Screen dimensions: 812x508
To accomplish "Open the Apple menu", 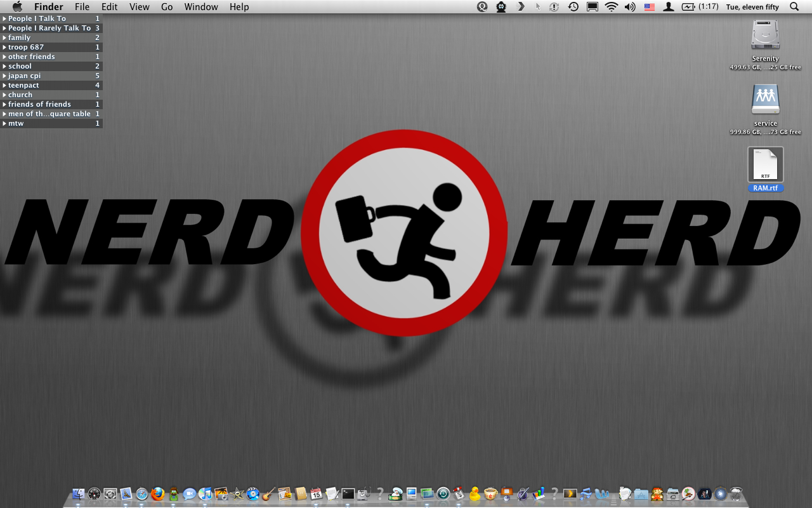I will pyautogui.click(x=17, y=6).
